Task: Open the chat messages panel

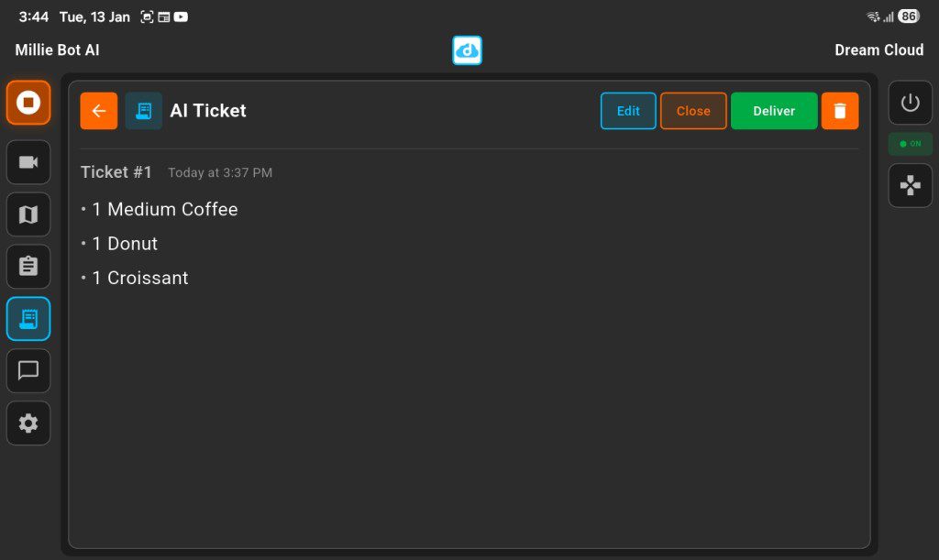Action: click(x=28, y=371)
